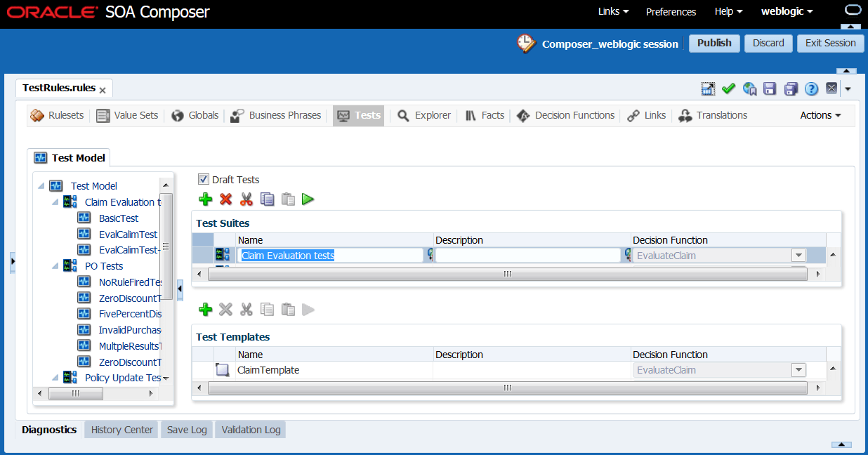This screenshot has height=455, width=868.
Task: Click the globe bookmark icon in toolbar
Action: point(749,88)
